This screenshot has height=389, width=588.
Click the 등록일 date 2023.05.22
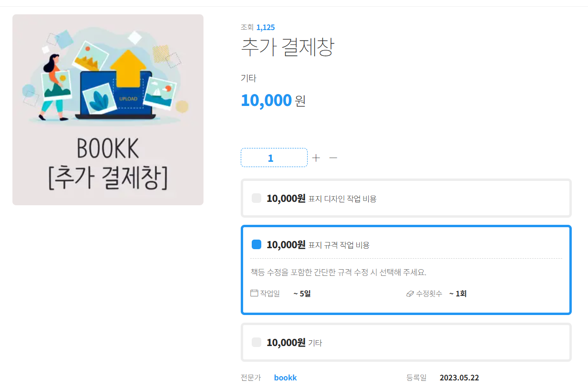click(459, 378)
